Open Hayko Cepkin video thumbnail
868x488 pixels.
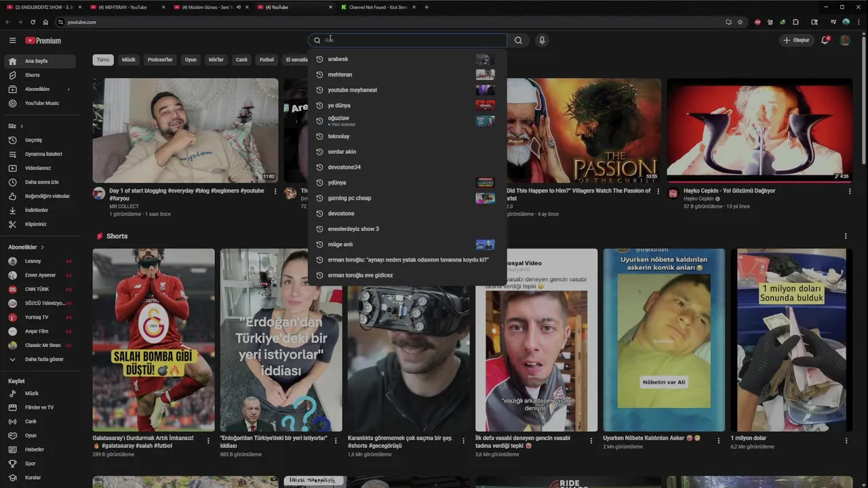(759, 130)
